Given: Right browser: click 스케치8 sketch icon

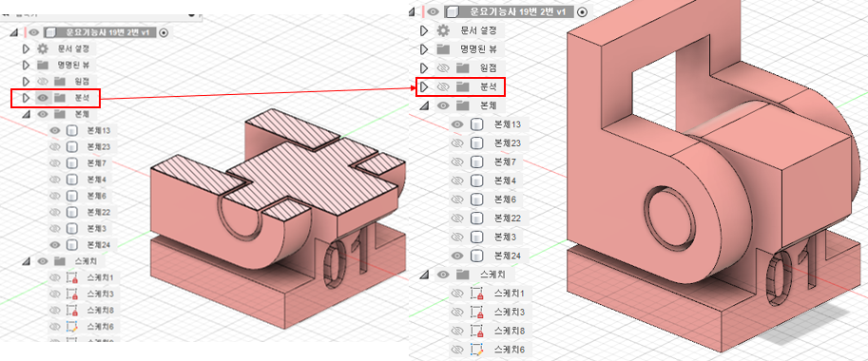Looking at the screenshot, I should (476, 331).
